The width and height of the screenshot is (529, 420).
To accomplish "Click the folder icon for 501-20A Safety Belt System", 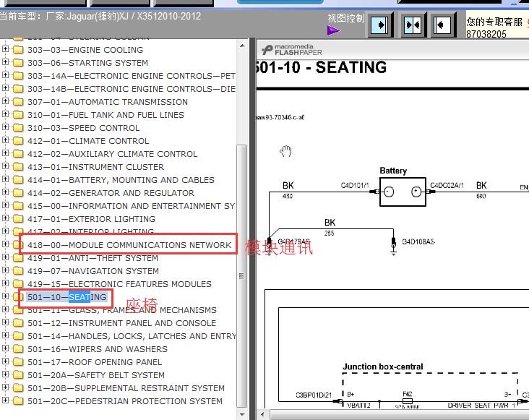I will 18,375.
